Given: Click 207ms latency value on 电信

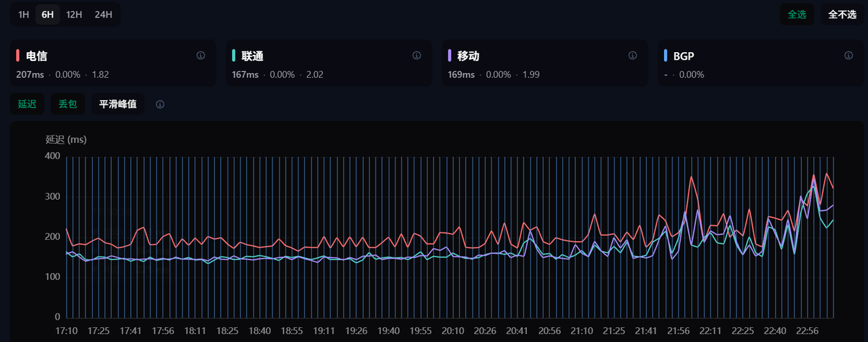Looking at the screenshot, I should point(29,74).
